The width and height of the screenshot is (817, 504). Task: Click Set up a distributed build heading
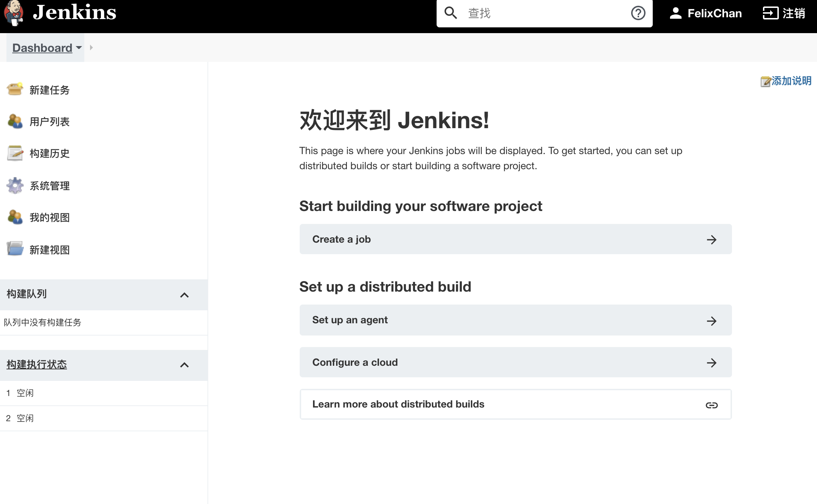click(x=385, y=287)
